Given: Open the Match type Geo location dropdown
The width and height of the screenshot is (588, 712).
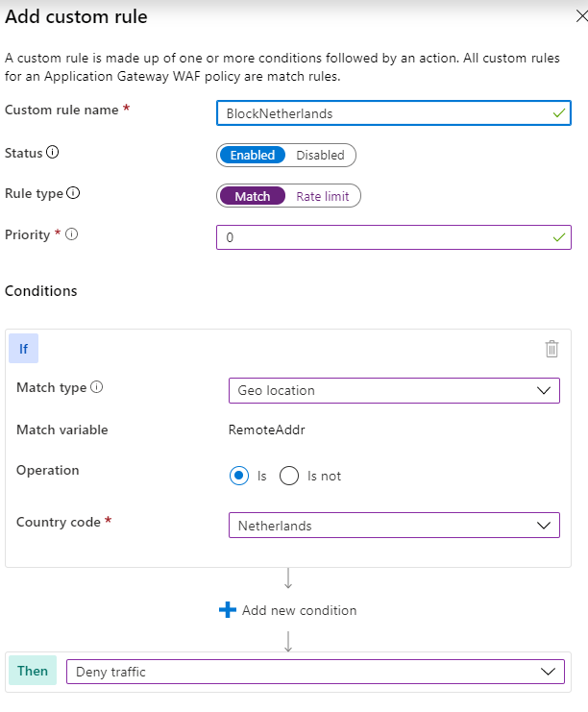Looking at the screenshot, I should click(394, 390).
